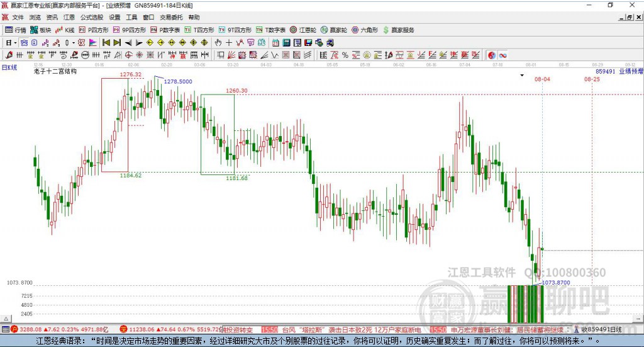Open the 资讯 menu

point(52,17)
